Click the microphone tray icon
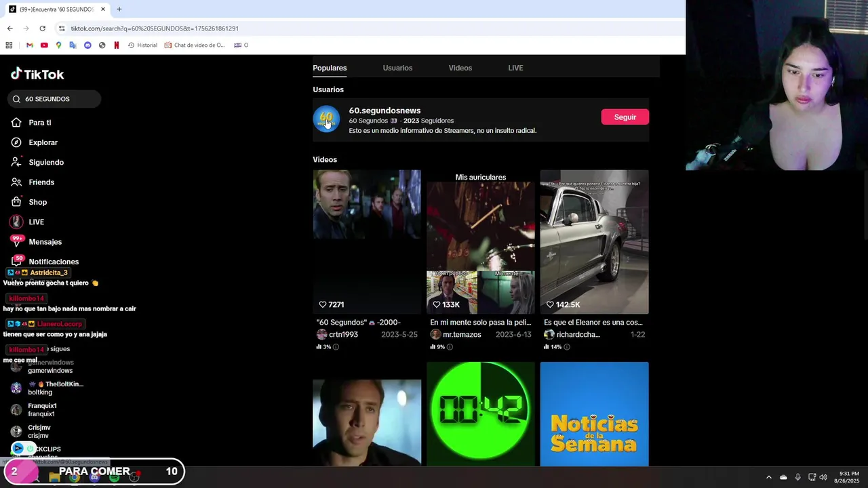This screenshot has width=868, height=488. pos(797,477)
